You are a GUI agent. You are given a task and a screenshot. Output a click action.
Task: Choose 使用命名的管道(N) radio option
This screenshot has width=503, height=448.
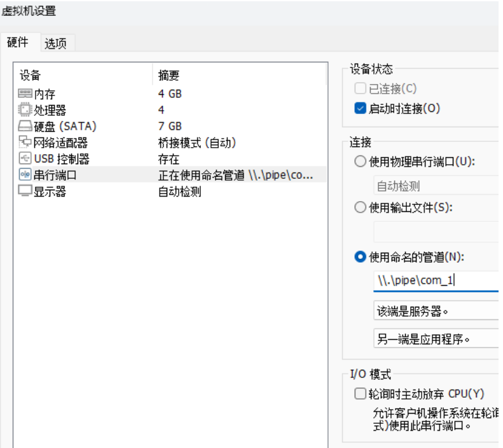[x=361, y=256]
